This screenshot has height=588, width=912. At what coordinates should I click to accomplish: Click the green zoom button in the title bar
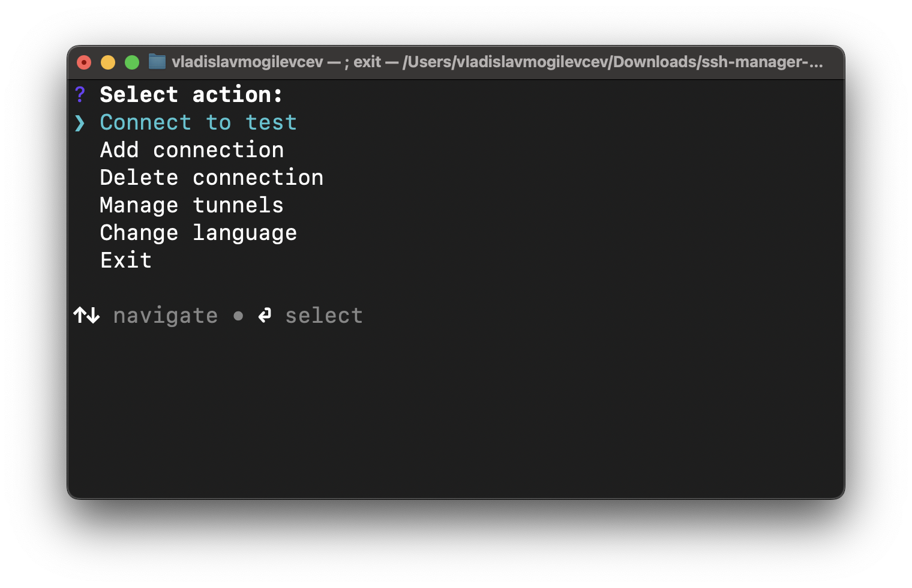[132, 61]
